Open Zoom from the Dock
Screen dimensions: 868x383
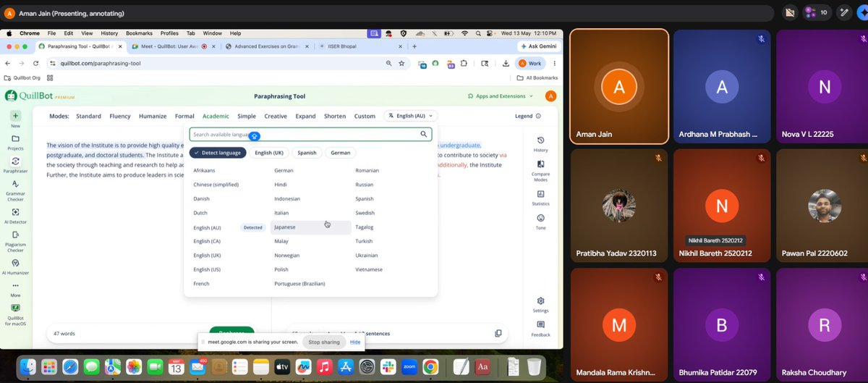(x=409, y=367)
